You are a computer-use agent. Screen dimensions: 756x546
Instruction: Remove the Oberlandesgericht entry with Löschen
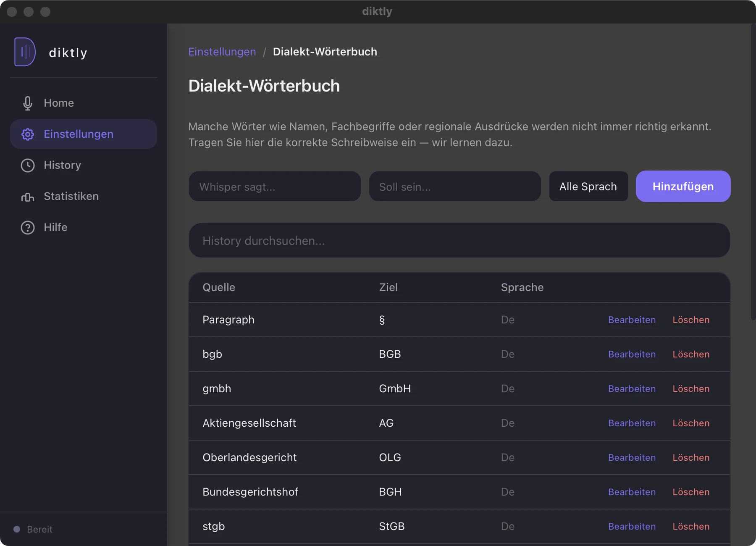(691, 457)
